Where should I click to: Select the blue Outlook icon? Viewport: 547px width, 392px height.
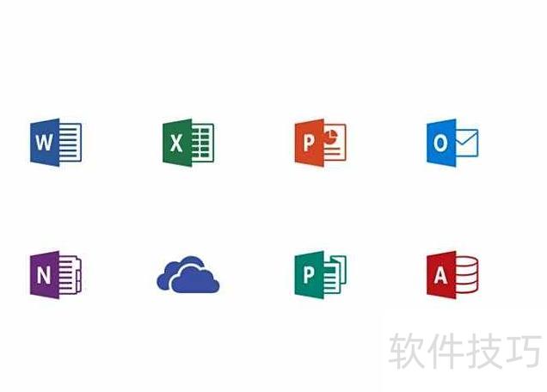click(452, 143)
